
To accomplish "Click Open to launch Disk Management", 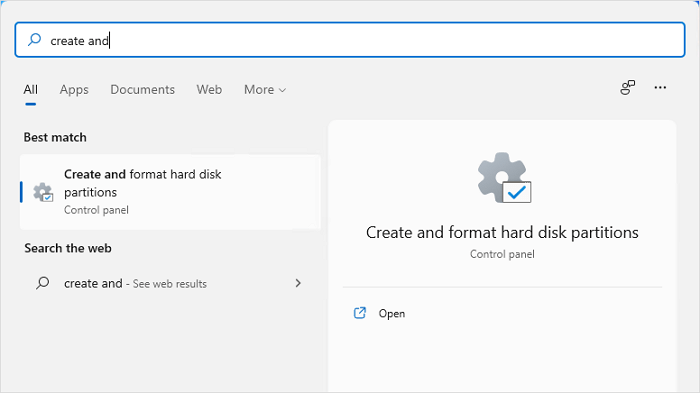I will click(x=392, y=314).
